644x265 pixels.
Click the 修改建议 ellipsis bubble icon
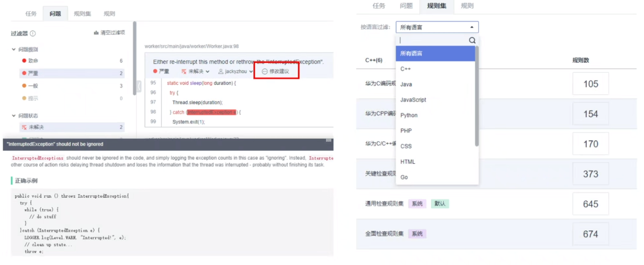coord(265,72)
